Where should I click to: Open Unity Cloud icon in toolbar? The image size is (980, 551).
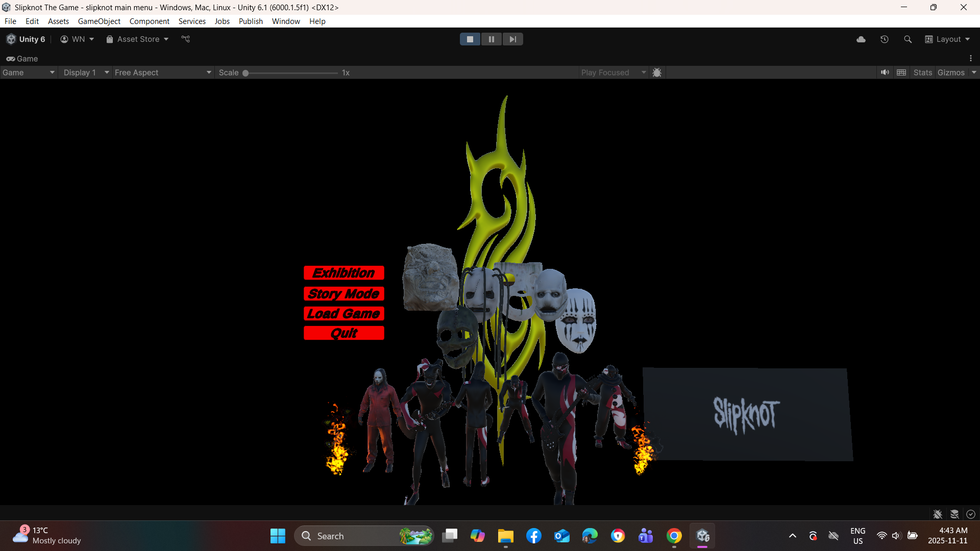861,39
